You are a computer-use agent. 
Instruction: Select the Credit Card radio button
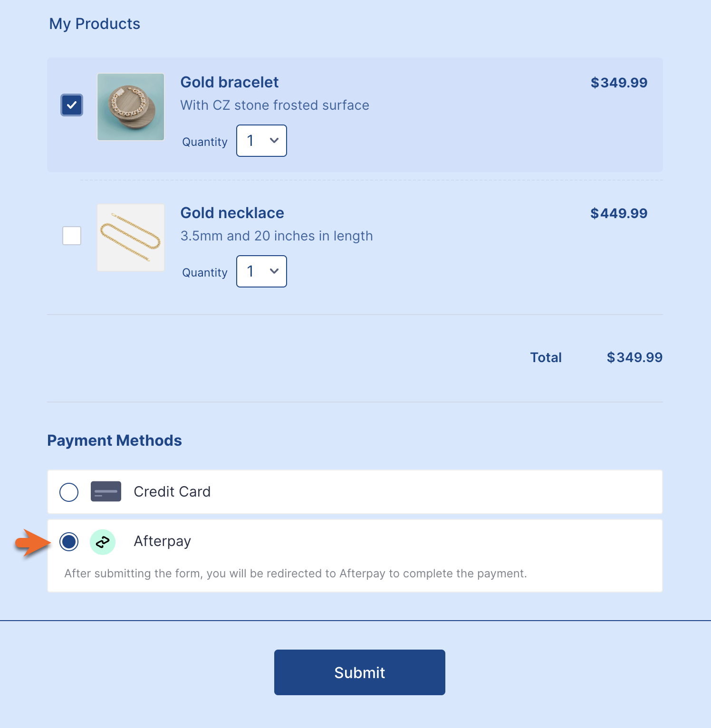pyautogui.click(x=69, y=492)
